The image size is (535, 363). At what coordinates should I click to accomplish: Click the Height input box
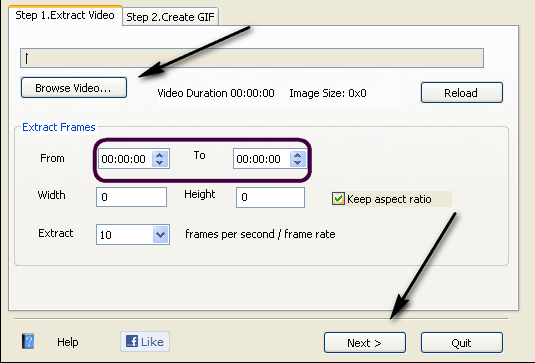point(270,197)
